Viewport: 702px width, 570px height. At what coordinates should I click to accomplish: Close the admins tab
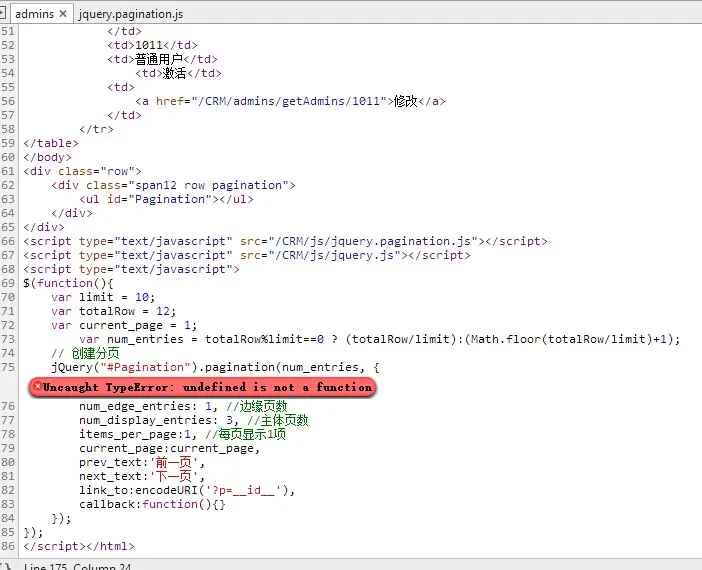(63, 14)
